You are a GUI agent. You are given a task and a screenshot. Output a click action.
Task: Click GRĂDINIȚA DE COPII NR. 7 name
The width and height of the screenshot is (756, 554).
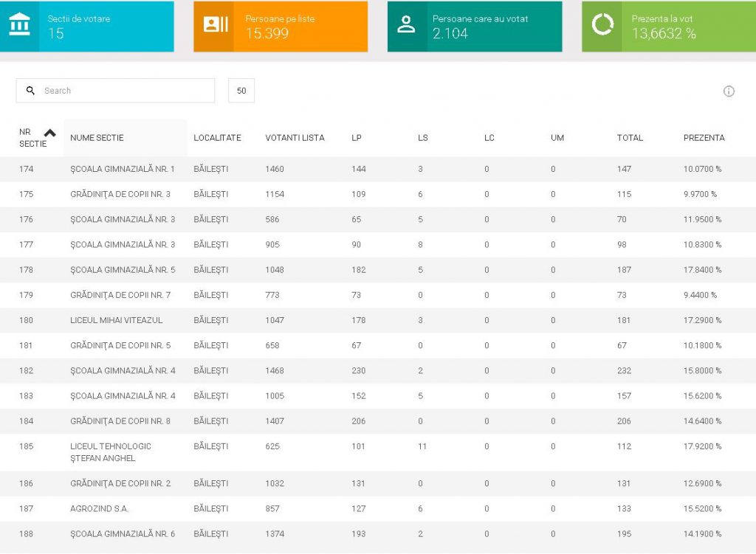click(120, 295)
